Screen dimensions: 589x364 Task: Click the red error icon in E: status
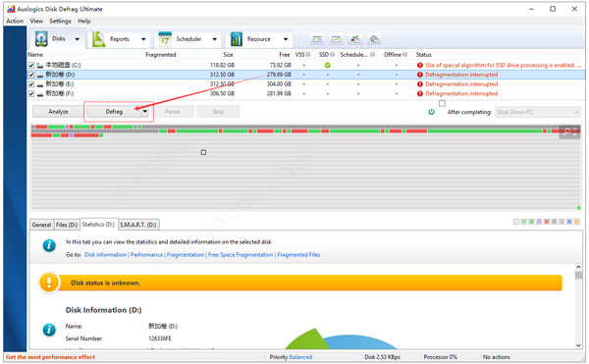pyautogui.click(x=420, y=84)
